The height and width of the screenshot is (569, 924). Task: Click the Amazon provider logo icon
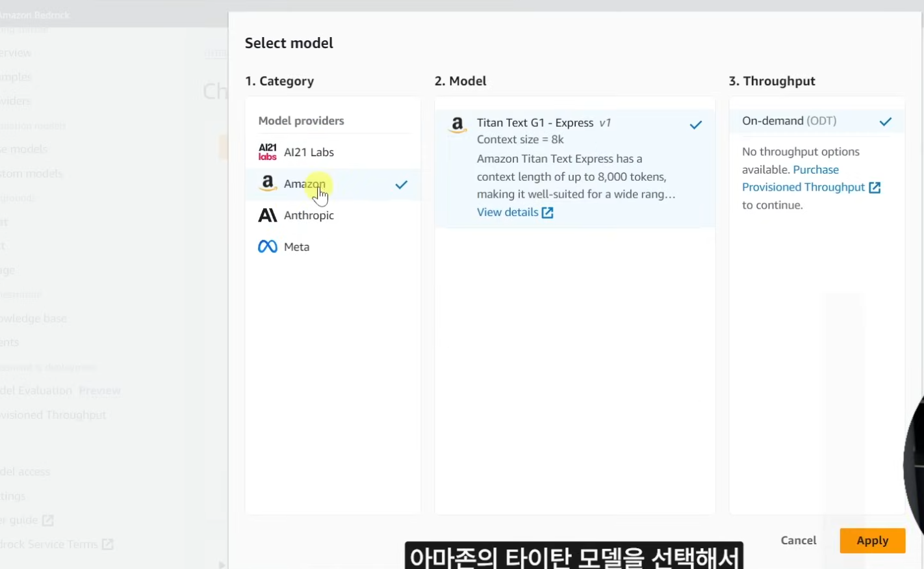(x=268, y=184)
